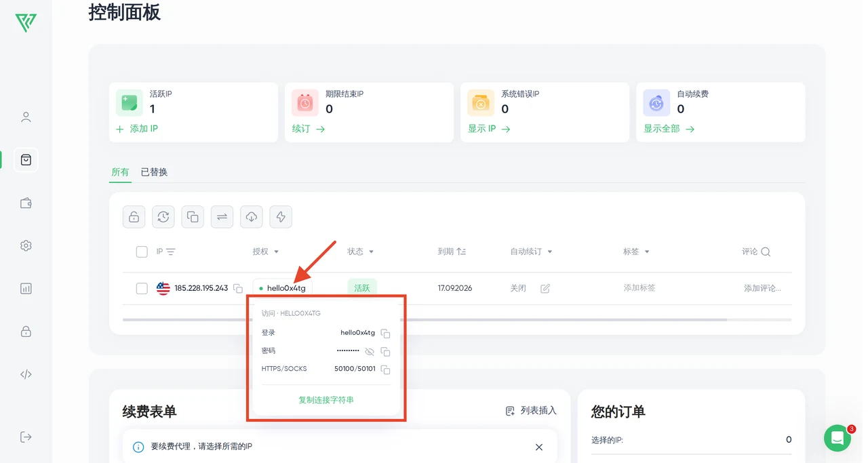Image resolution: width=868 pixels, height=463 pixels.
Task: Copy IP address 185.228.195.243
Action: [x=238, y=289]
